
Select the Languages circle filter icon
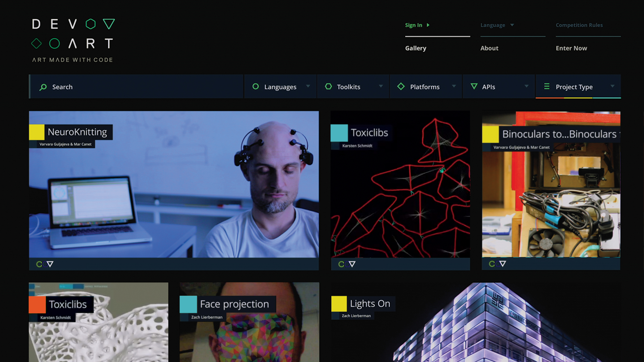(x=256, y=87)
